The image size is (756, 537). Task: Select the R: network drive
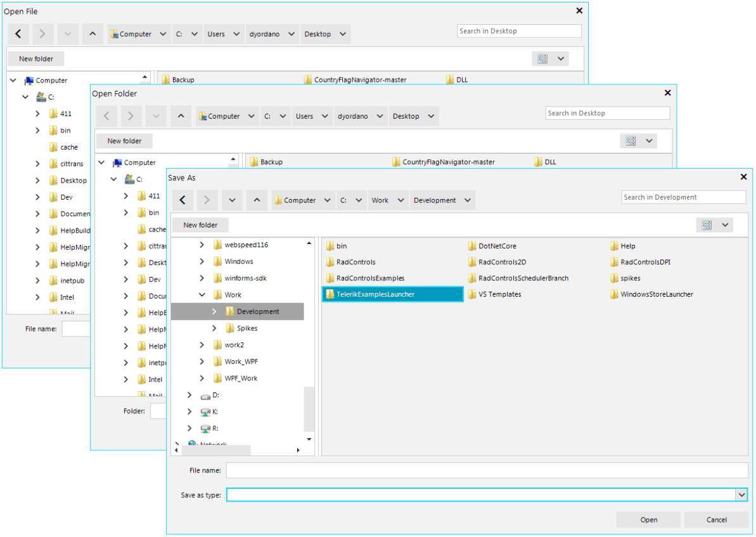click(x=215, y=429)
